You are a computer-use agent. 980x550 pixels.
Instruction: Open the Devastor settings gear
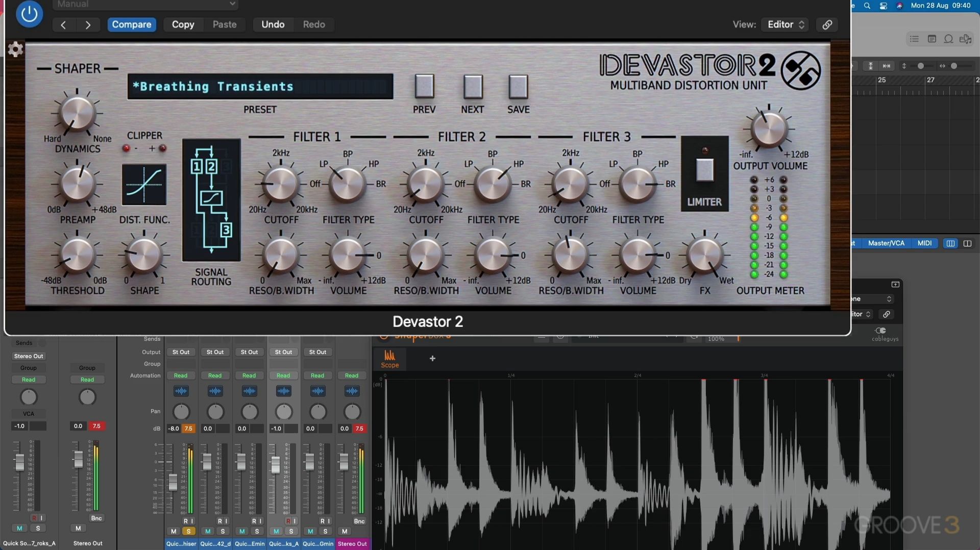click(x=15, y=49)
